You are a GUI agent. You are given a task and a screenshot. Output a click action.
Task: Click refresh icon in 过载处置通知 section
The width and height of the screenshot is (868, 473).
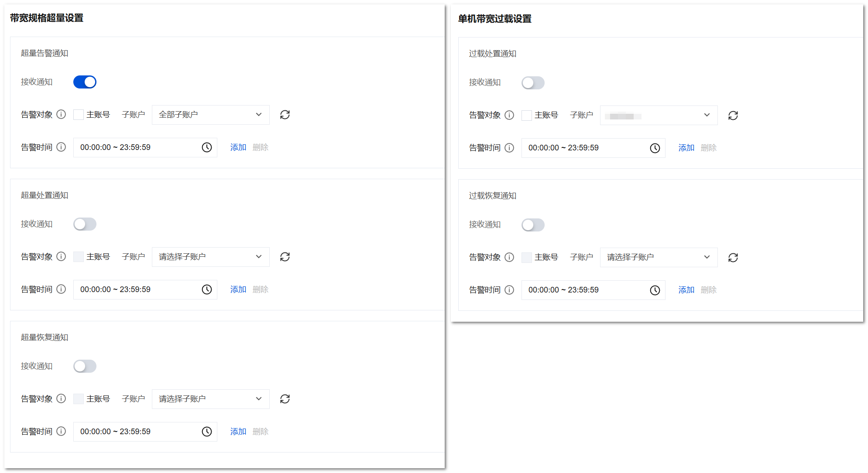[x=733, y=116]
